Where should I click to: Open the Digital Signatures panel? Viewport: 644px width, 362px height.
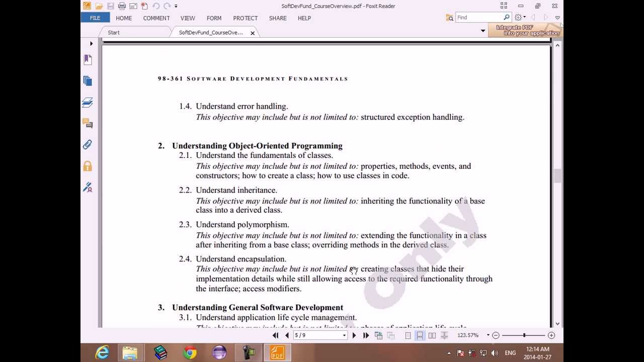coord(88,188)
